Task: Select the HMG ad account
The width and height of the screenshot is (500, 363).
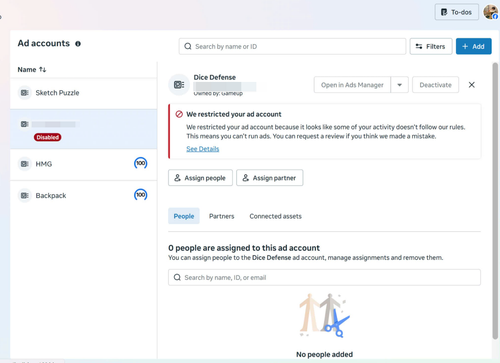Action: pos(83,164)
